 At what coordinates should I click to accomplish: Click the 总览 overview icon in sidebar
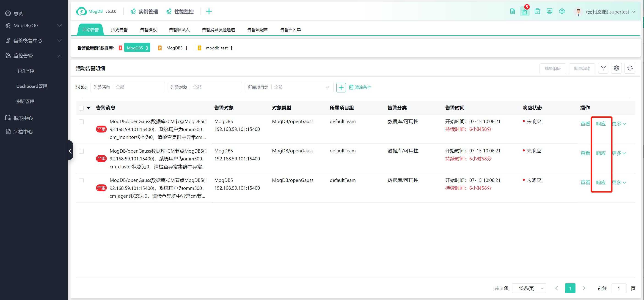coord(8,13)
